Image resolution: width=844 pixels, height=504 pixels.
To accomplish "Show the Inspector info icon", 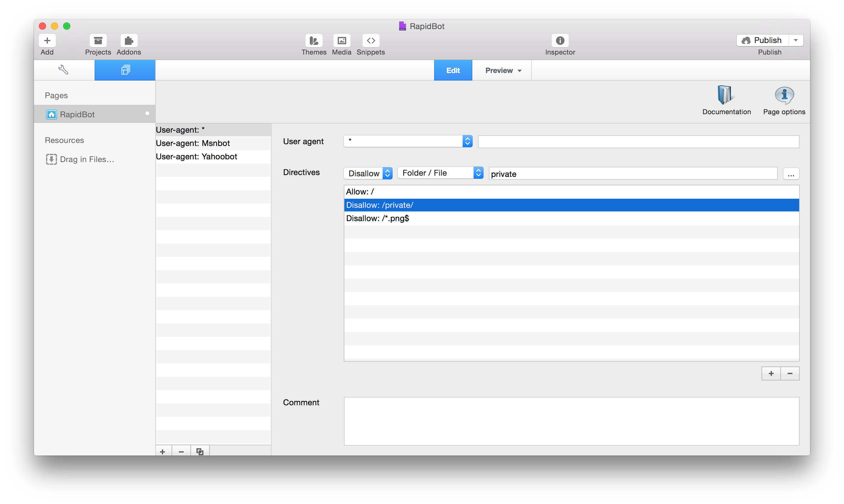I will pos(560,41).
